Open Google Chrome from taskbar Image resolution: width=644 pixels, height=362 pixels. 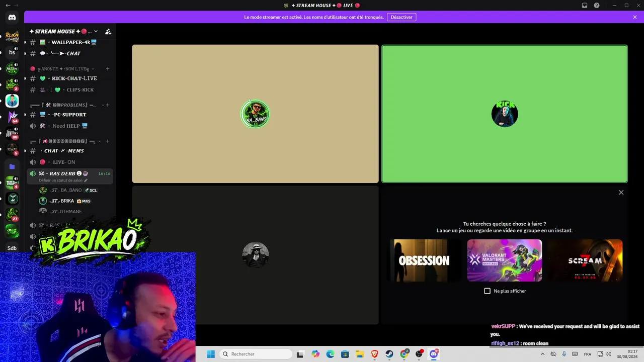[x=404, y=354]
